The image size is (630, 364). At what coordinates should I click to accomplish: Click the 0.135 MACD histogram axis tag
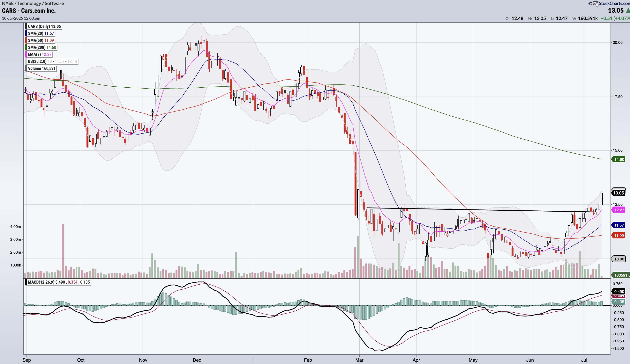pyautogui.click(x=618, y=302)
